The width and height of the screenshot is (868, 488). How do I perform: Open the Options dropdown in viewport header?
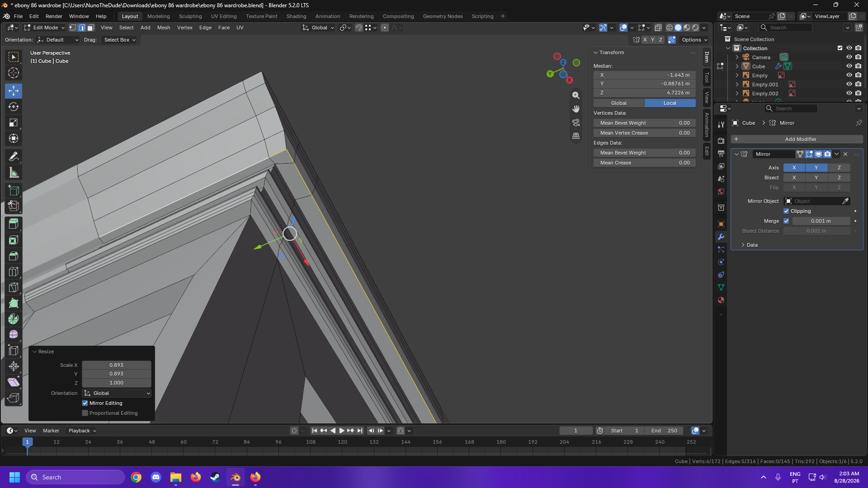coord(694,40)
